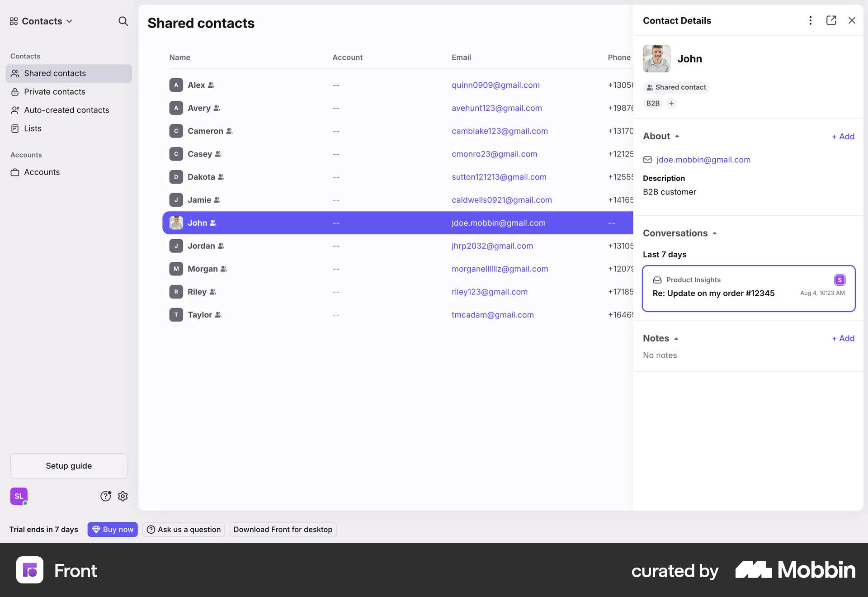Click the search magnifier icon

(x=123, y=21)
